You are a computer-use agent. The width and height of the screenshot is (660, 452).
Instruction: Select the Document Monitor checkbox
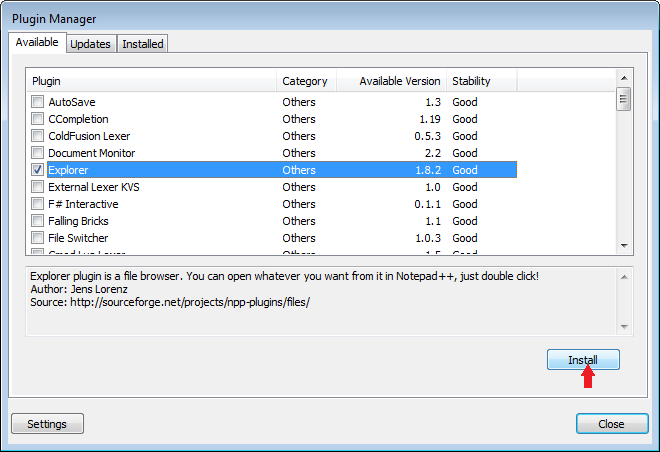tap(38, 153)
